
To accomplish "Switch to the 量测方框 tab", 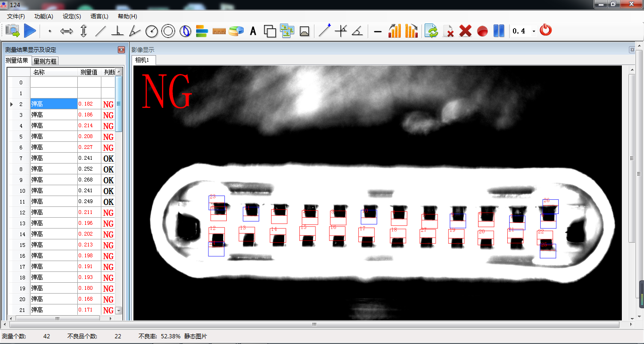I will coord(45,61).
